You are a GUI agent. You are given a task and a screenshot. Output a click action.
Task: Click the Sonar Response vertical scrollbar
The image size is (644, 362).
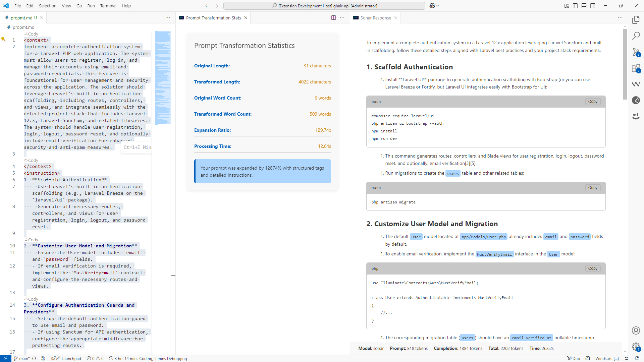(x=625, y=64)
